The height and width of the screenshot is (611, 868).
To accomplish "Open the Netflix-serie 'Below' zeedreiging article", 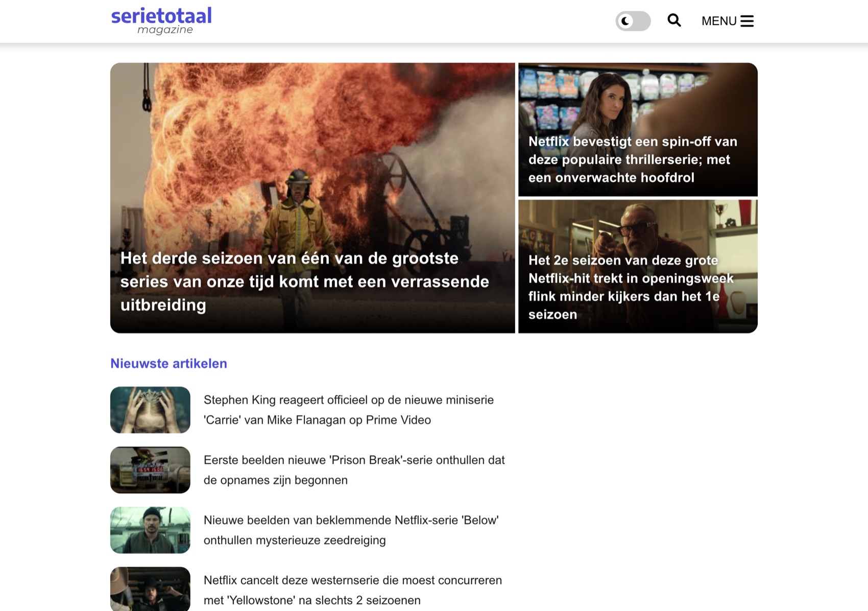I will (x=351, y=530).
